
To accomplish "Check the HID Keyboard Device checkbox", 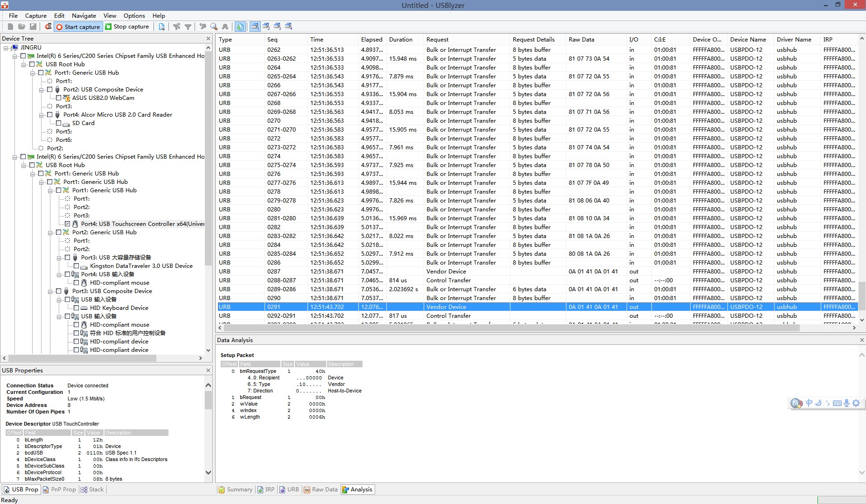I will [76, 308].
